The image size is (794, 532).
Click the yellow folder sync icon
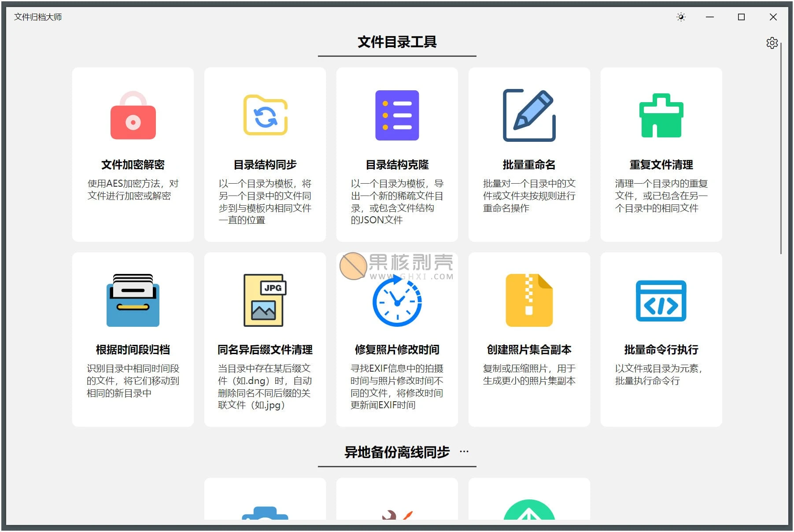tap(265, 115)
